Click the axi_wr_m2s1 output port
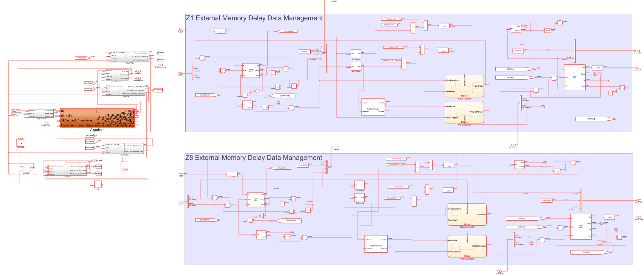The width and height of the screenshot is (644, 276). tap(637, 51)
